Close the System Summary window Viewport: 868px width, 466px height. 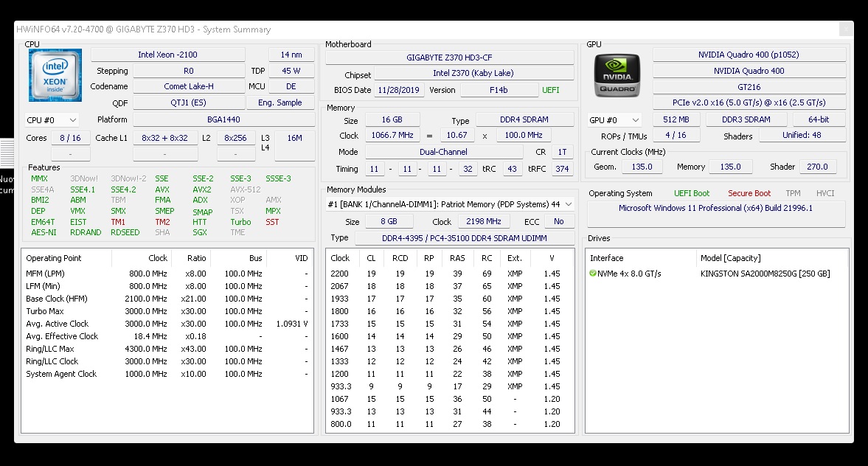(x=845, y=29)
